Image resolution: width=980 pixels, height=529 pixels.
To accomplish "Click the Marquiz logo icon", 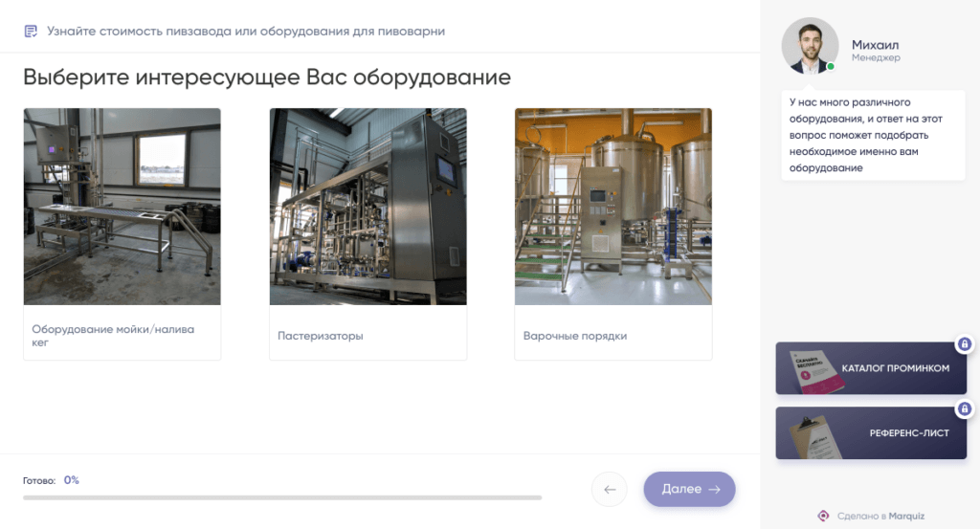I will [x=823, y=516].
